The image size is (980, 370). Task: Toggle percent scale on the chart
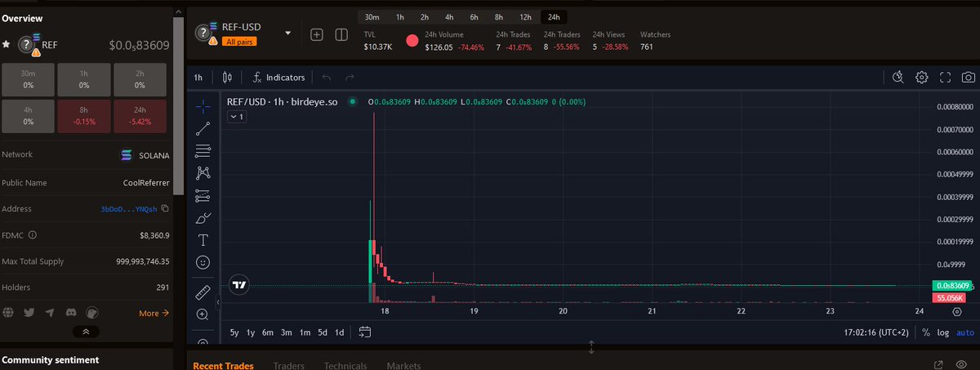[926, 332]
